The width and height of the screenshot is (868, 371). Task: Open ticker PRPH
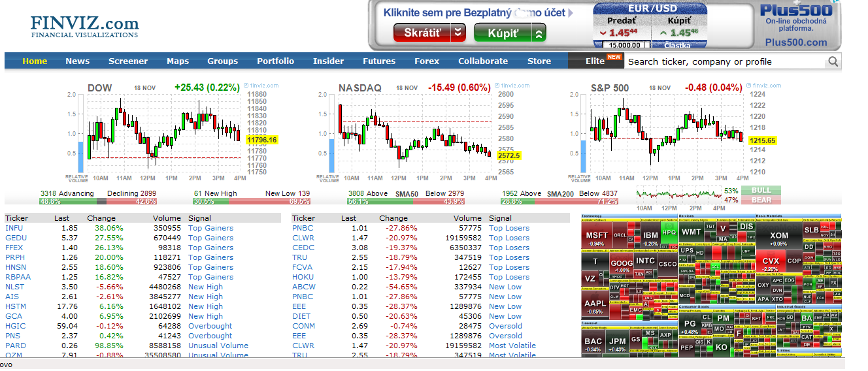(16, 257)
